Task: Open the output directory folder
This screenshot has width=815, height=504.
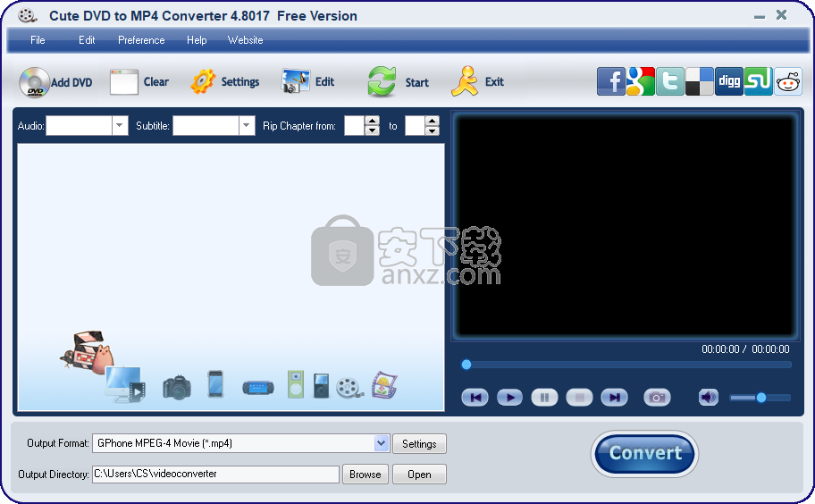Action: [419, 475]
